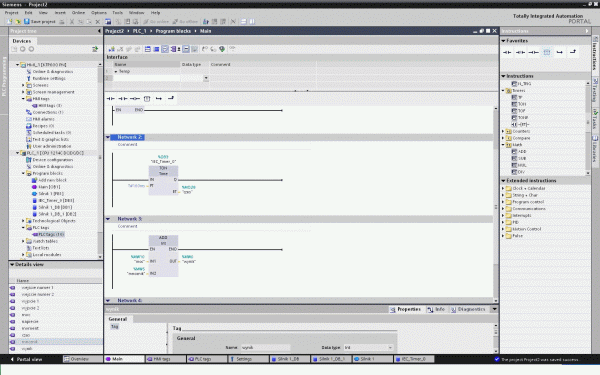Open the Data type dropdown in Interface table
Screen dimensions: 600x375
[206, 78]
